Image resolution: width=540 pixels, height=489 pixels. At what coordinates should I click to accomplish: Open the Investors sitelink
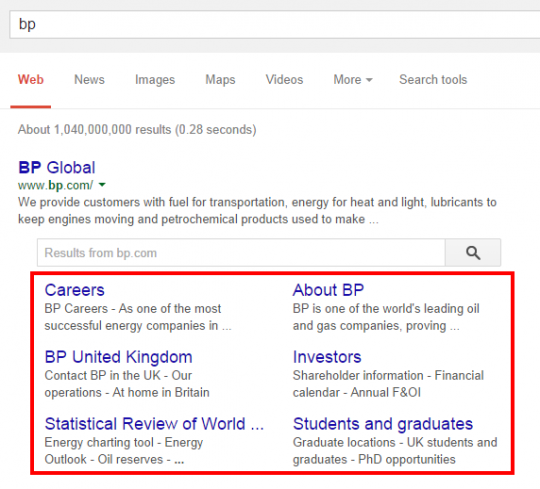(327, 357)
